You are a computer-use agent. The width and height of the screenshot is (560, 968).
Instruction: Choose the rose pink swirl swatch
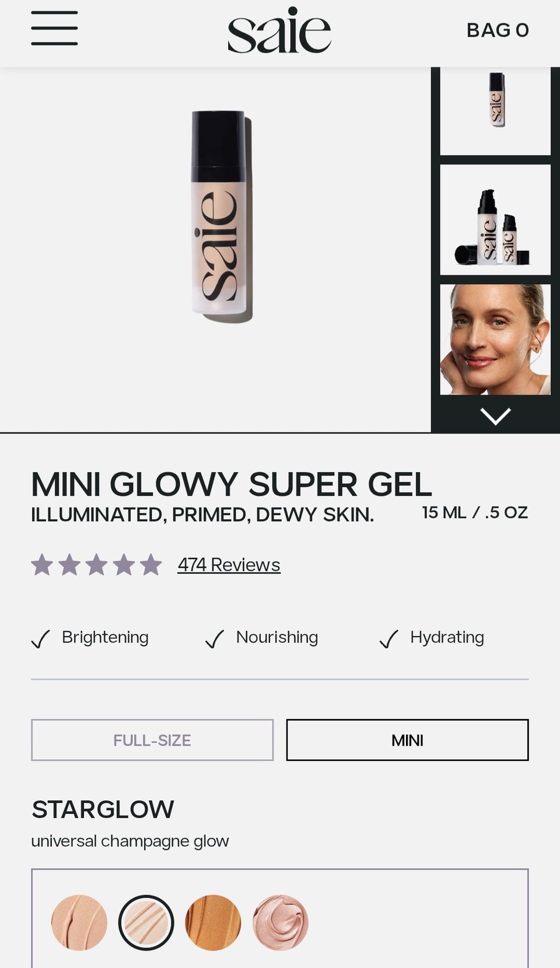(280, 922)
